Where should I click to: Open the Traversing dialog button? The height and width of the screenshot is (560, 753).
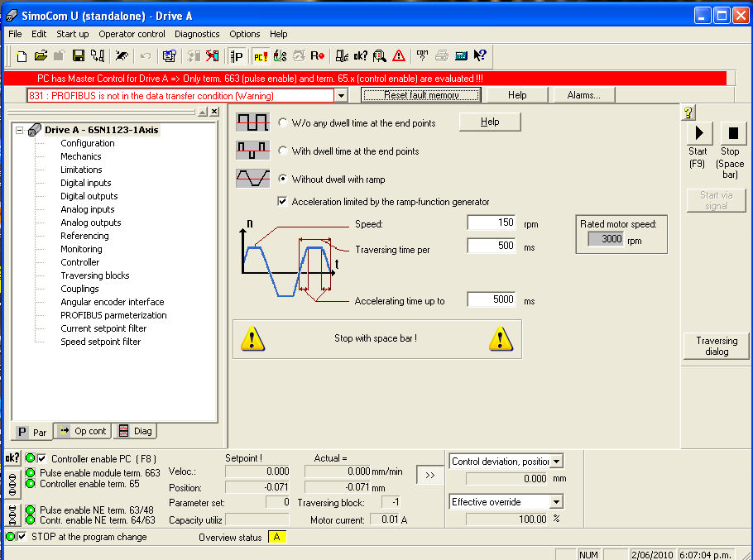coord(716,346)
